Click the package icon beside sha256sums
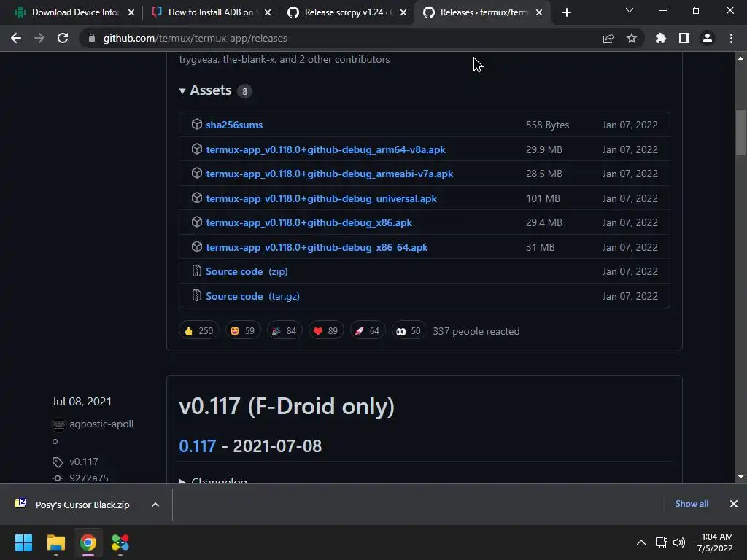The height and width of the screenshot is (560, 747). point(197,124)
